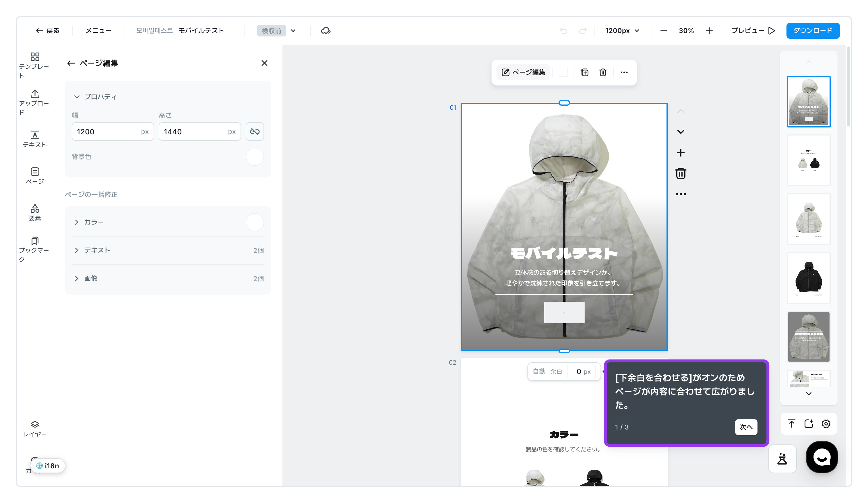Select the Text tool in sidebar
This screenshot has width=868, height=503.
34,139
